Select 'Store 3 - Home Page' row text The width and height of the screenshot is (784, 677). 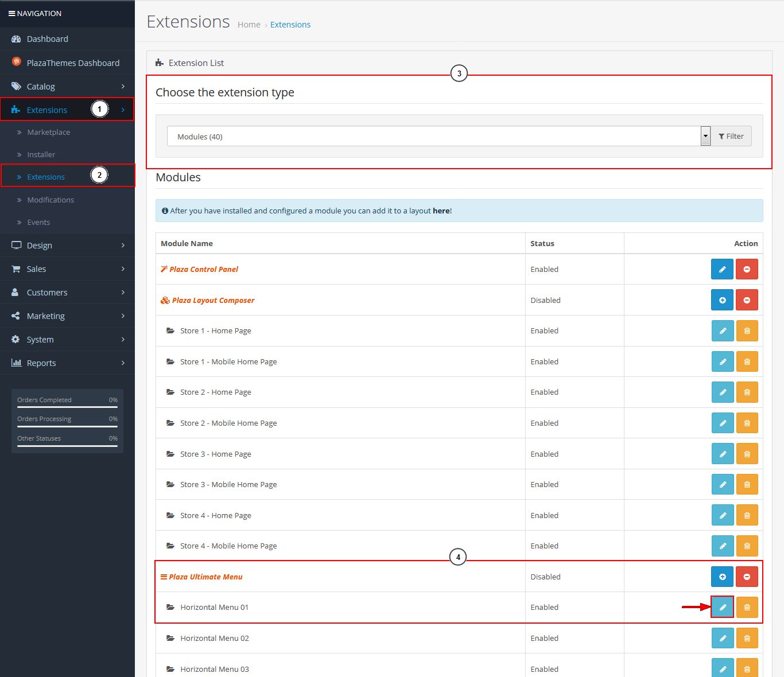216,454
